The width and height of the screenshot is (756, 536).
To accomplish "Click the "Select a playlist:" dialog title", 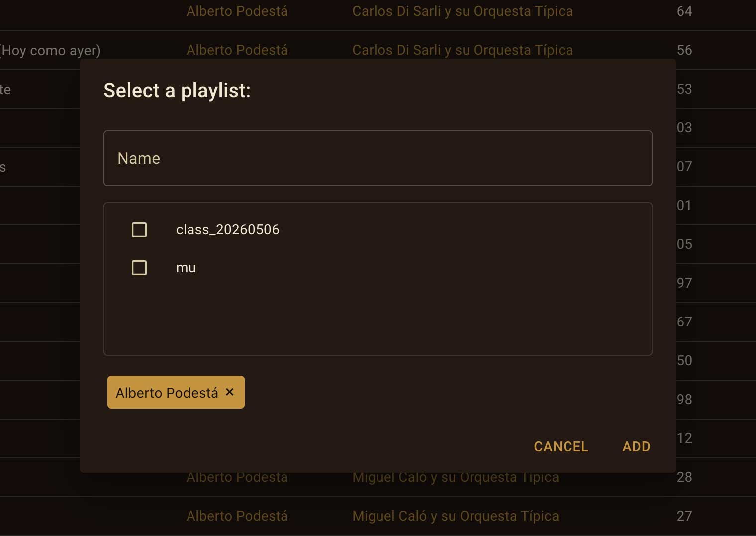I will (177, 91).
